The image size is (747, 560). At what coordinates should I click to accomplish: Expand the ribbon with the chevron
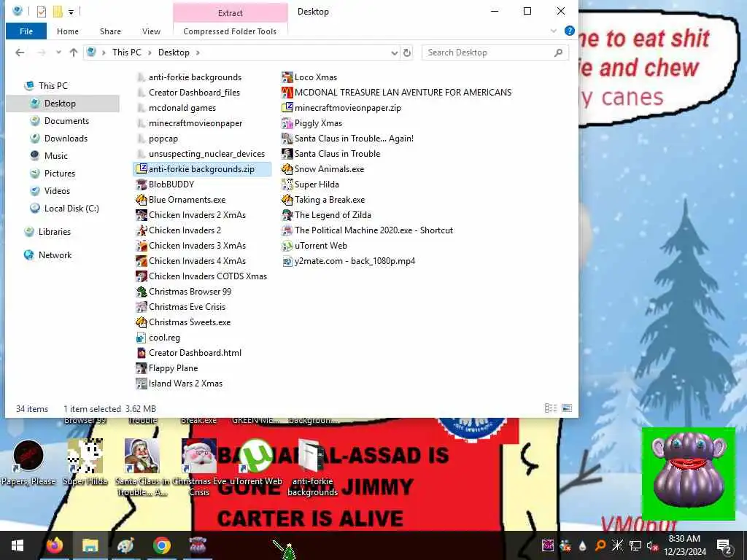[554, 31]
